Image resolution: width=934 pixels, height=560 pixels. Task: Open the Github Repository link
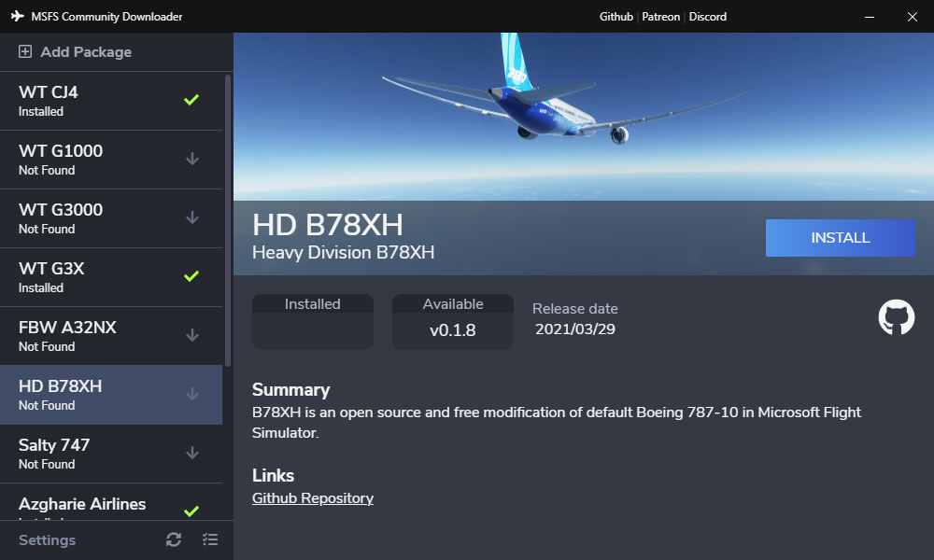tap(313, 498)
